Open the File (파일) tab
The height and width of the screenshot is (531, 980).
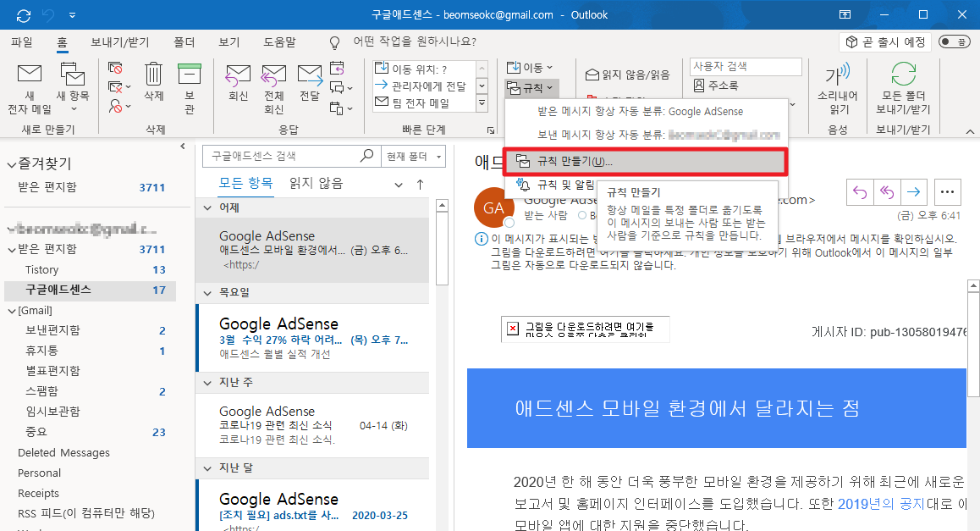coord(22,41)
